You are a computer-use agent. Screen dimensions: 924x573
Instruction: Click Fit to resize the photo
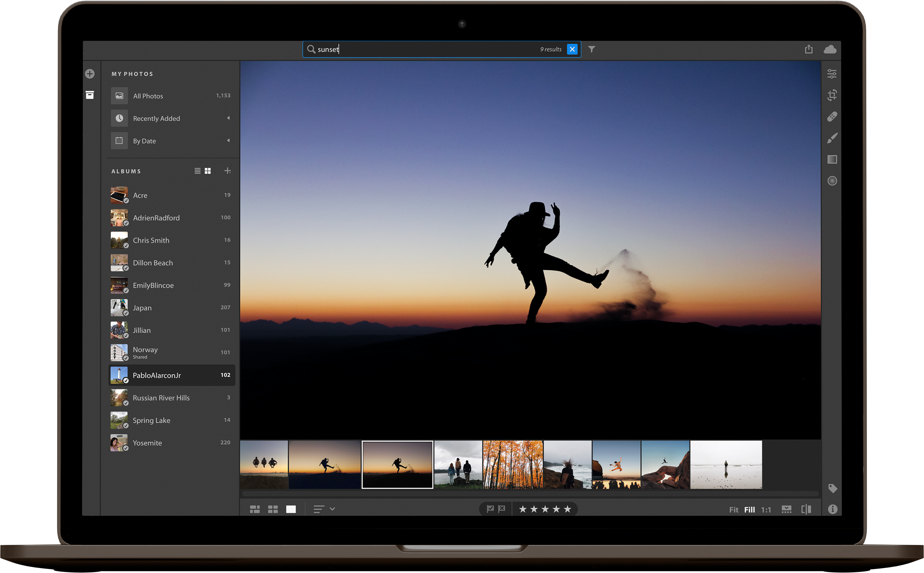click(734, 509)
